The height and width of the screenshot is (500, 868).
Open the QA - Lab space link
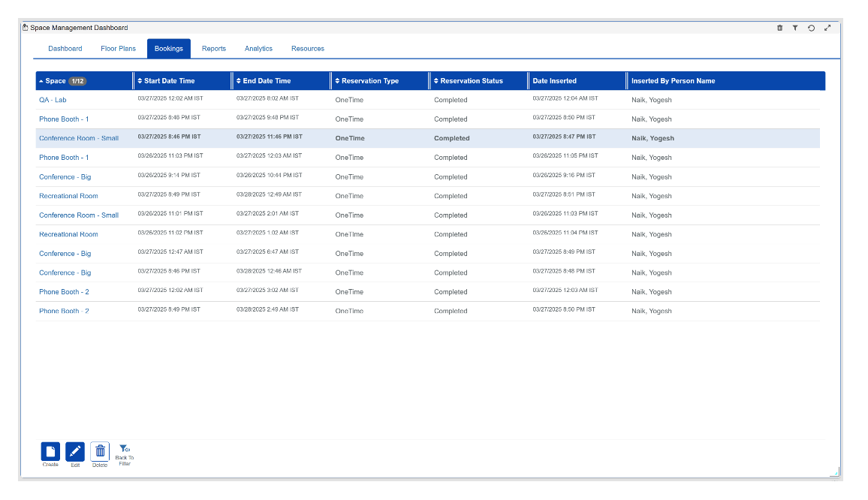(x=53, y=100)
